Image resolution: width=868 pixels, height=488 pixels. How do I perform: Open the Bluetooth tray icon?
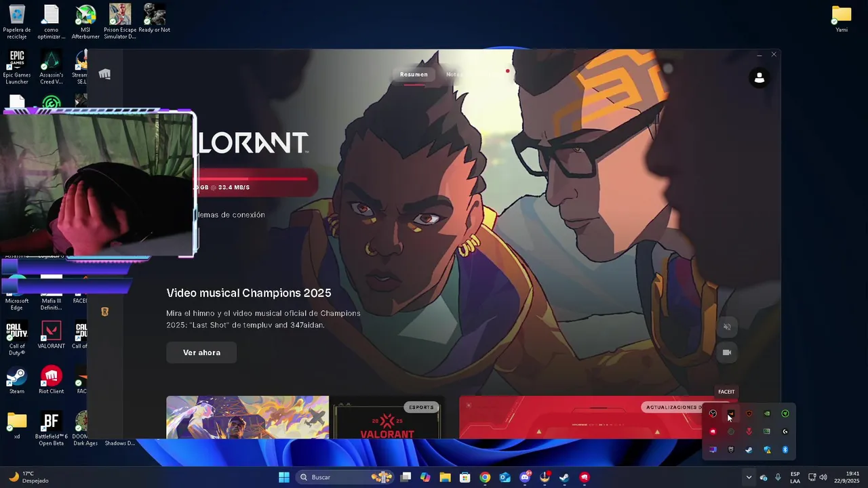click(x=785, y=449)
